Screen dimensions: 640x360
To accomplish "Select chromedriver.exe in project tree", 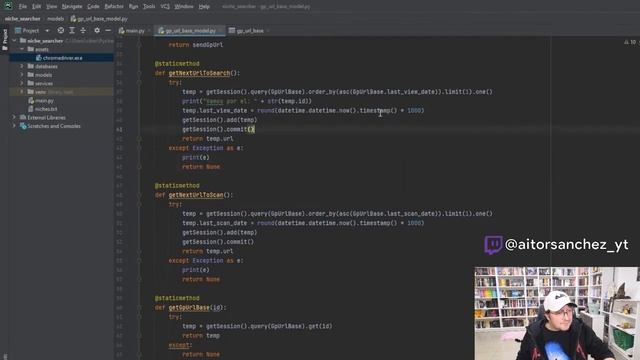I will 61,58.
